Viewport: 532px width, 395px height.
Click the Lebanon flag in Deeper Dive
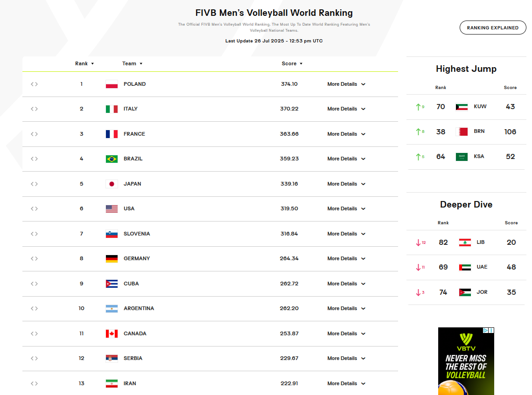pyautogui.click(x=465, y=243)
